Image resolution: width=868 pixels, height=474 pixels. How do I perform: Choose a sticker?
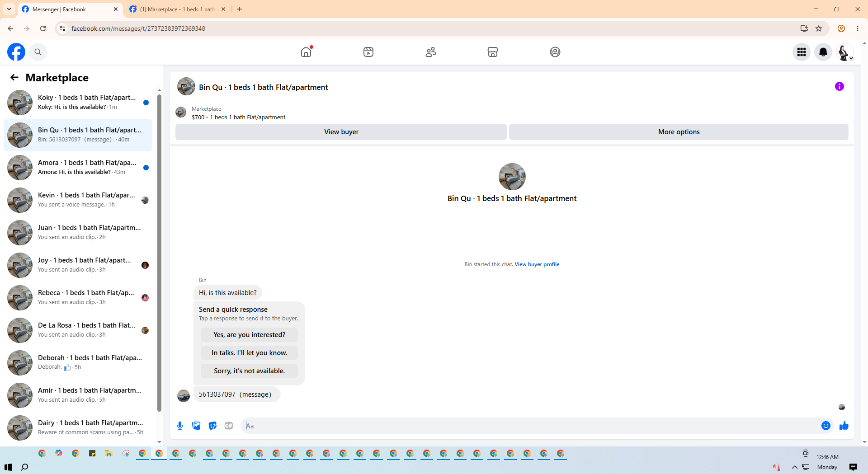tap(212, 426)
